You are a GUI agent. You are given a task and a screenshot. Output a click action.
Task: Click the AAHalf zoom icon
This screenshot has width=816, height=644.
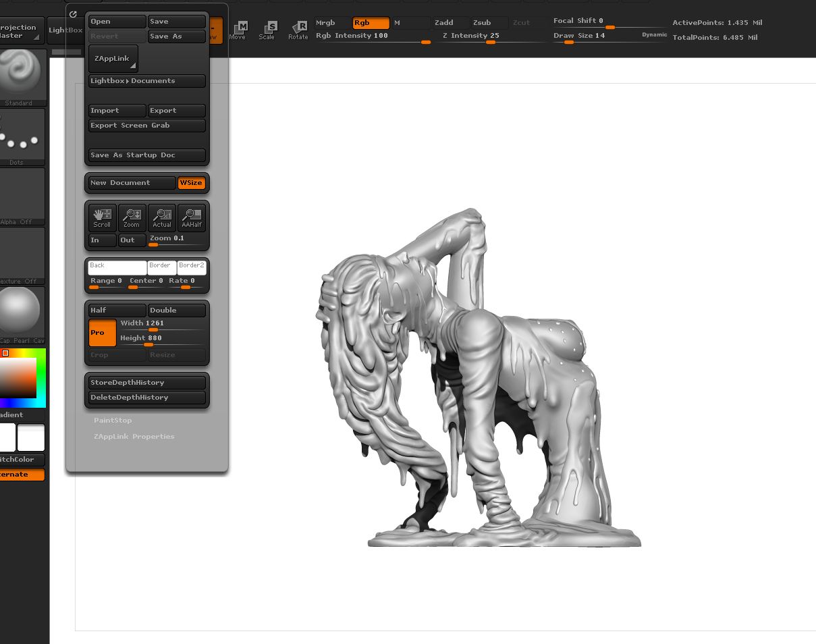pyautogui.click(x=192, y=217)
